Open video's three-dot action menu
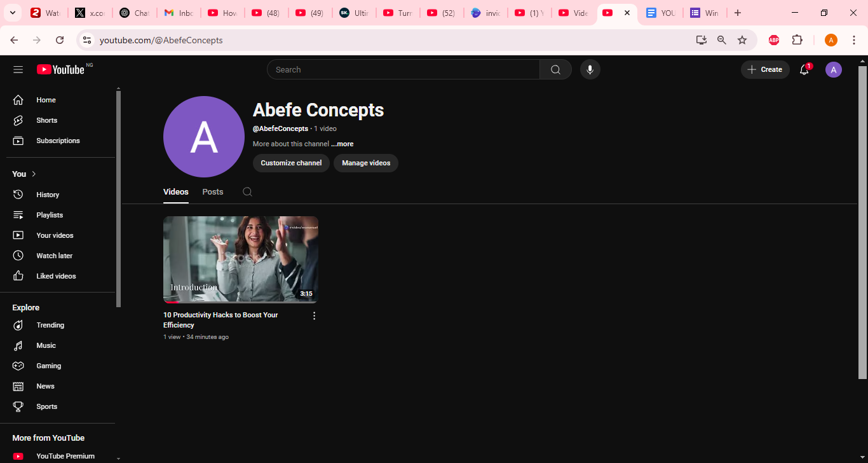Viewport: 868px width, 463px height. tap(314, 315)
